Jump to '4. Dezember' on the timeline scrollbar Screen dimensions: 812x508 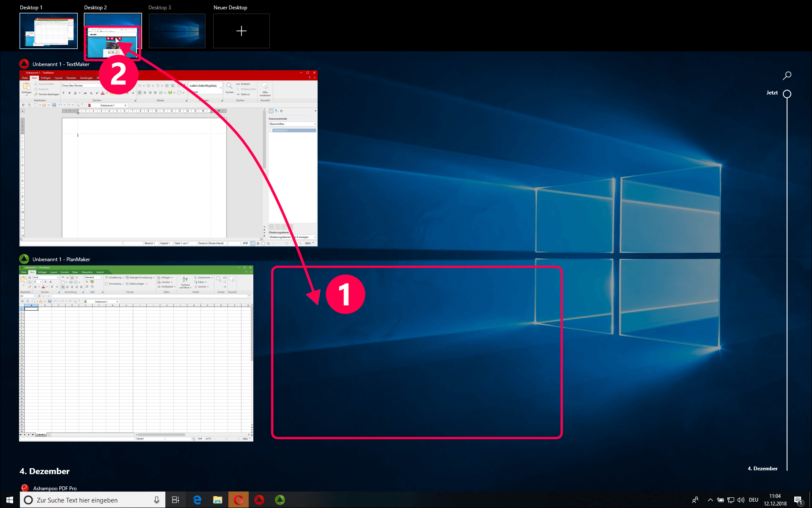point(763,469)
